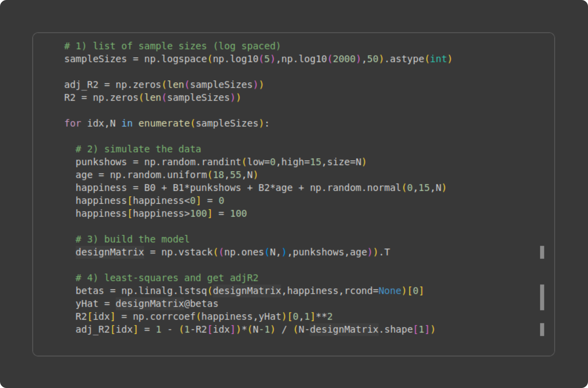Click np.logspace in the sampleSizes line
The width and height of the screenshot is (588, 388).
tap(175, 59)
